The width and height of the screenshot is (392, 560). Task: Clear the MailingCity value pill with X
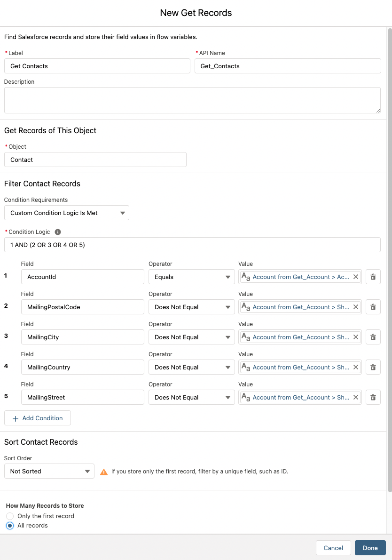356,337
